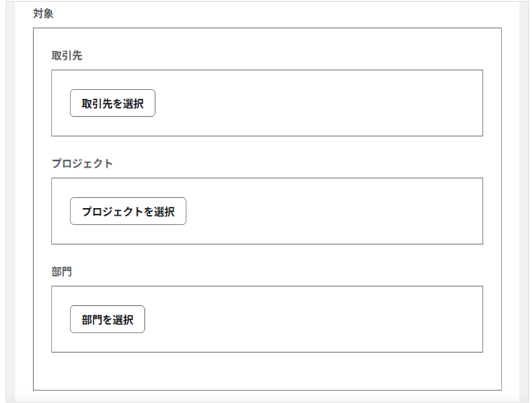Click blank area below the 部門 box
The width and height of the screenshot is (532, 403).
[x=267, y=371]
